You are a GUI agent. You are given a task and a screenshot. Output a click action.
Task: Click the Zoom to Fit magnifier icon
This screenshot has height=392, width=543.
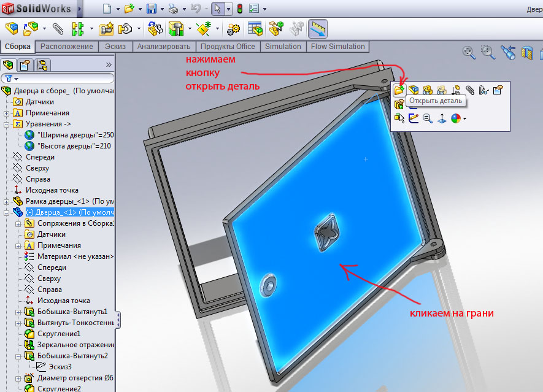coord(469,53)
